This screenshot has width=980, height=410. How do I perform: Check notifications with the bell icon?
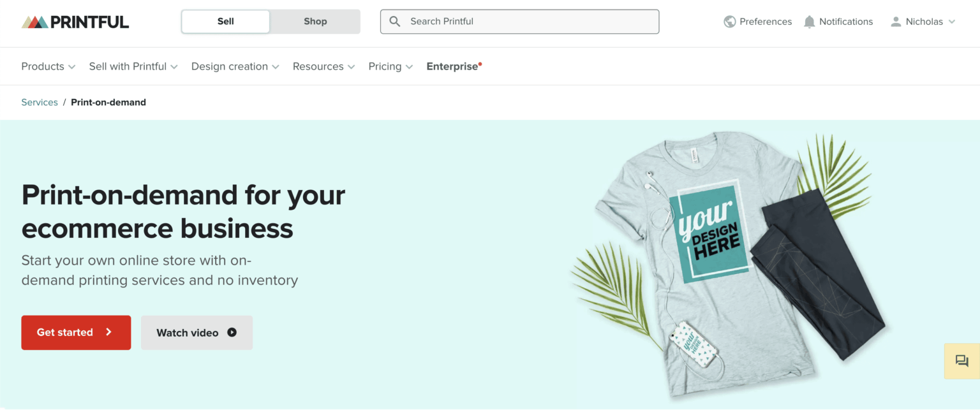(x=809, y=21)
